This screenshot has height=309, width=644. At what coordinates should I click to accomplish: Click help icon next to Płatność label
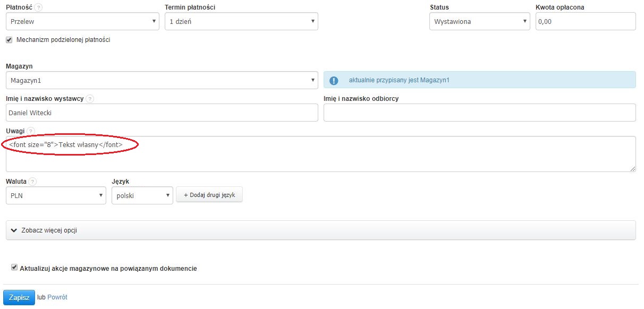click(39, 7)
